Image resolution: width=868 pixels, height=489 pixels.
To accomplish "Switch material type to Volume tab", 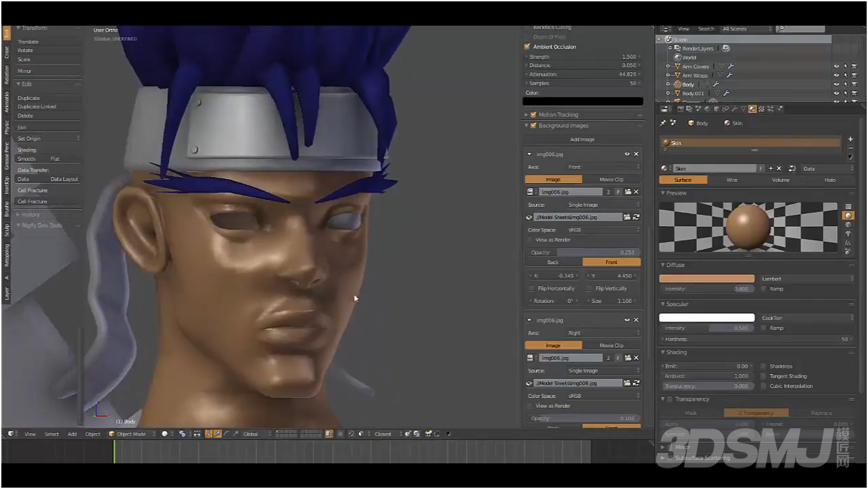I will 781,180.
